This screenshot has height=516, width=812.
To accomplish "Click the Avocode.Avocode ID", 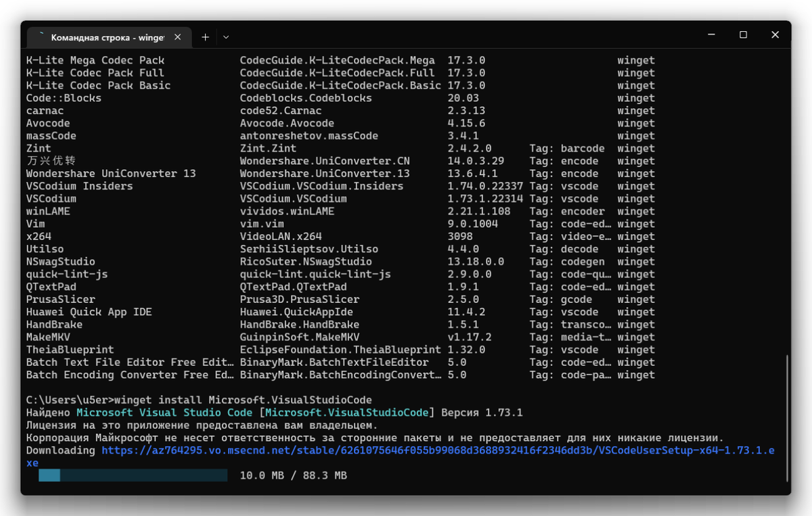I will [x=287, y=123].
